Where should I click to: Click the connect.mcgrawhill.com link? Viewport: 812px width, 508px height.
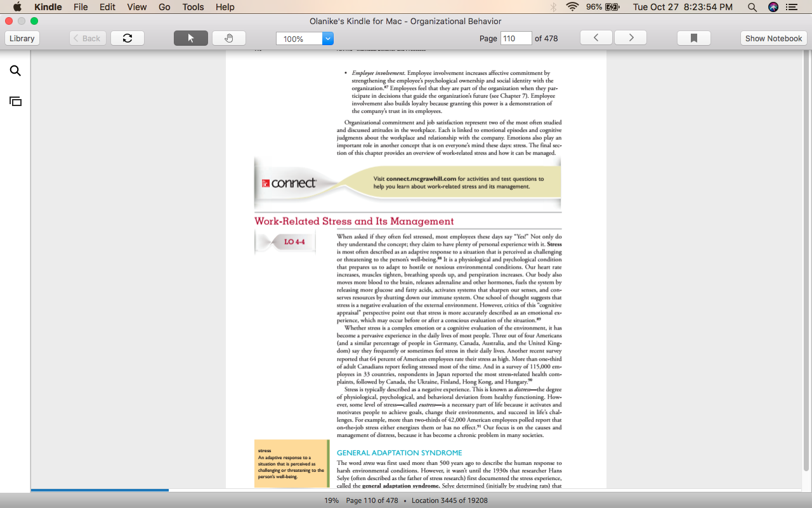click(x=421, y=179)
